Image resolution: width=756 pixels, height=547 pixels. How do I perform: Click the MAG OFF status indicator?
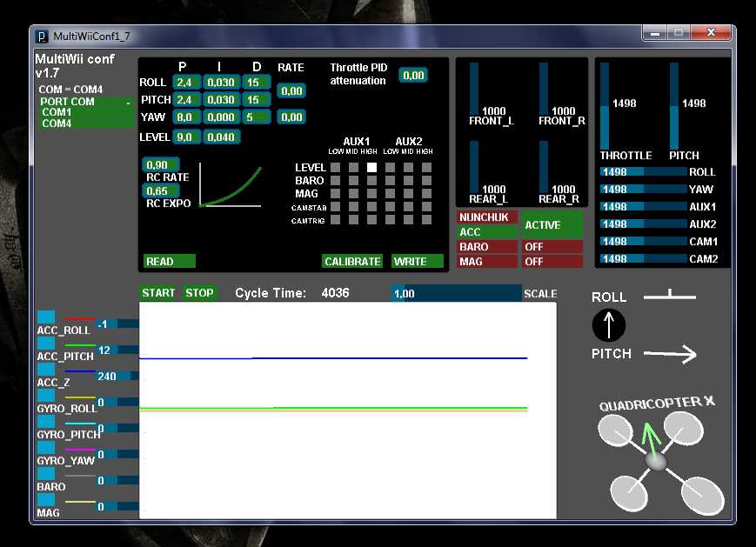552,261
